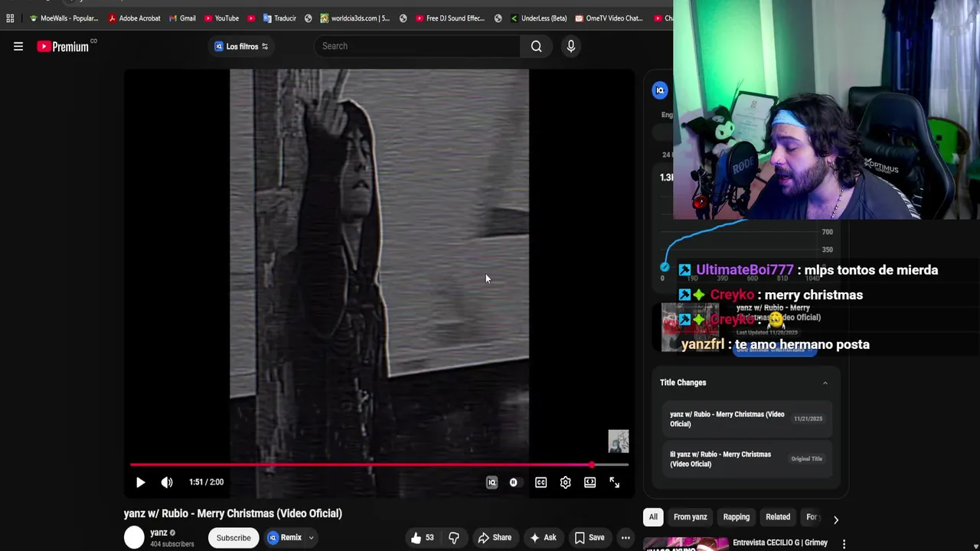Open the YouTube bookmark
Image resolution: width=980 pixels, height=551 pixels.
[221, 18]
